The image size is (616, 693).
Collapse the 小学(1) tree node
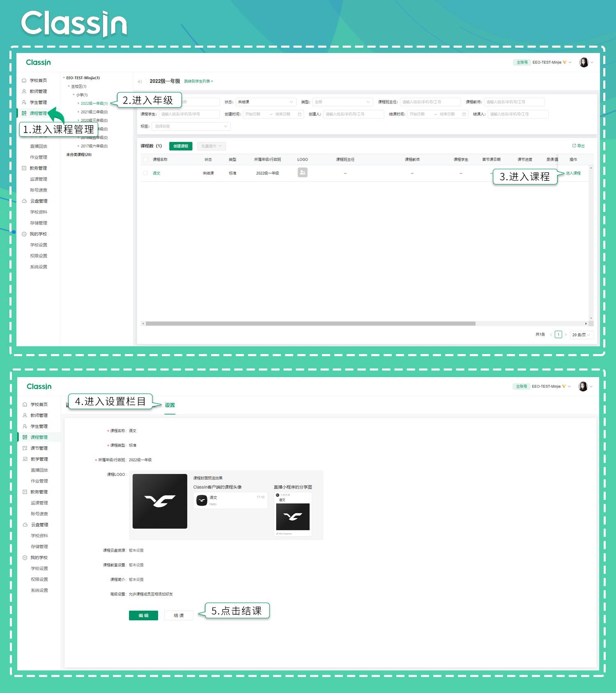pos(74,95)
